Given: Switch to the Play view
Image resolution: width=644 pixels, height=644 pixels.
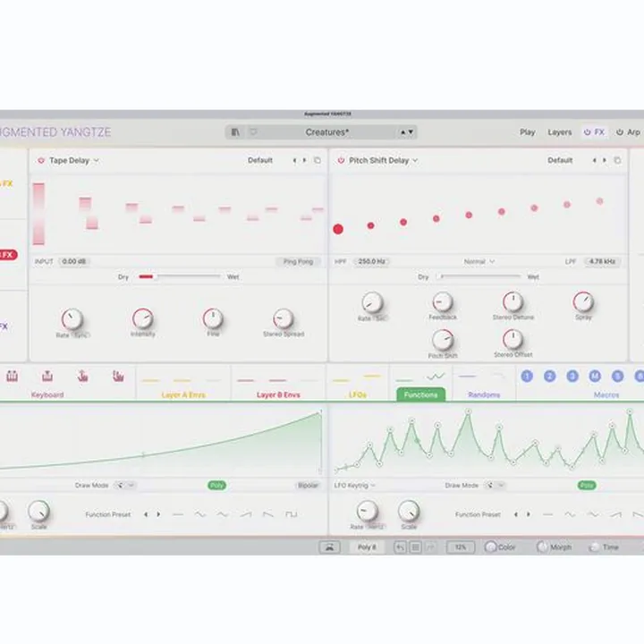Looking at the screenshot, I should coord(528,132).
